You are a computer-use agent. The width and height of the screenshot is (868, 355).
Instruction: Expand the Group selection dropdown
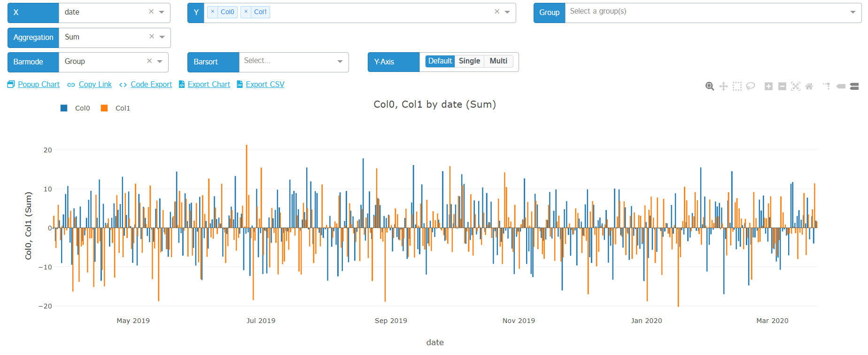pos(852,12)
